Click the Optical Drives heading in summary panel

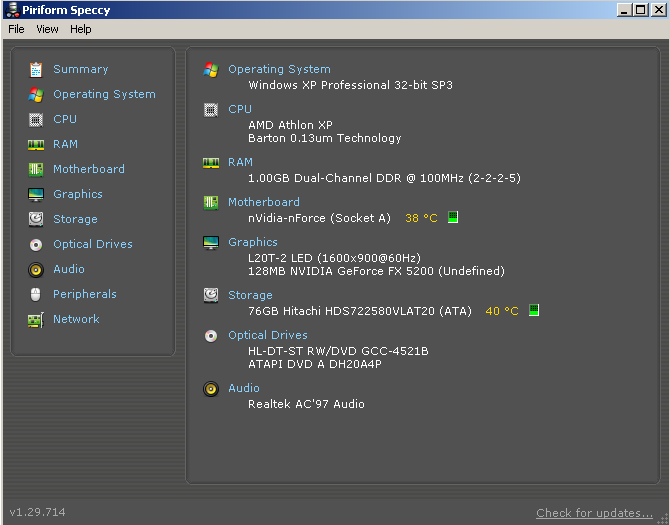(x=268, y=335)
